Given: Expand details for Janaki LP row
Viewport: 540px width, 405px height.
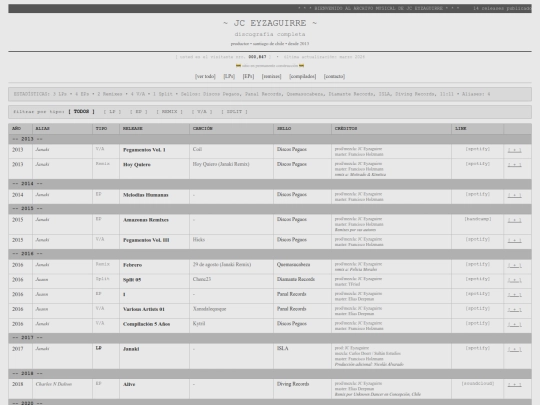Looking at the screenshot, I should tap(514, 349).
